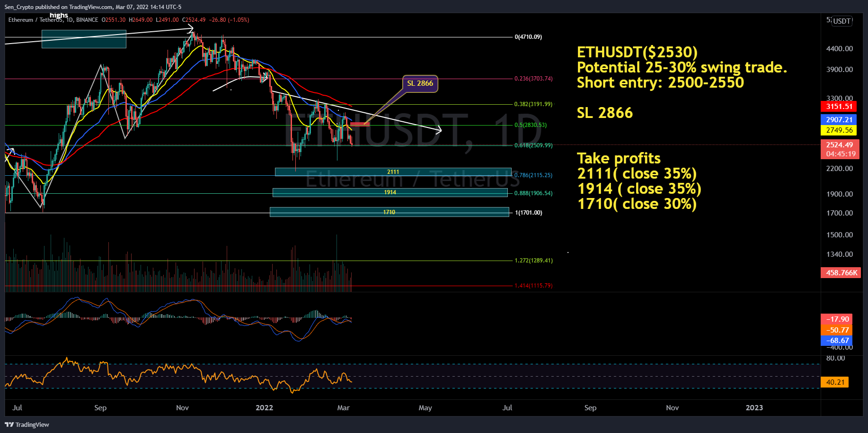
Task: Click the 2200.00 price axis tick
Action: pyautogui.click(x=840, y=169)
